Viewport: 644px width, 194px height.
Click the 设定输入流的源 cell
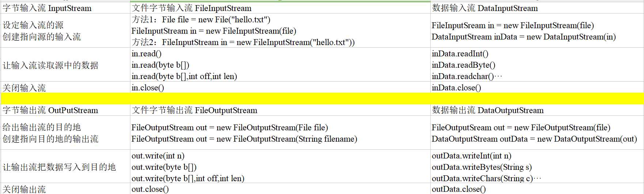point(65,31)
